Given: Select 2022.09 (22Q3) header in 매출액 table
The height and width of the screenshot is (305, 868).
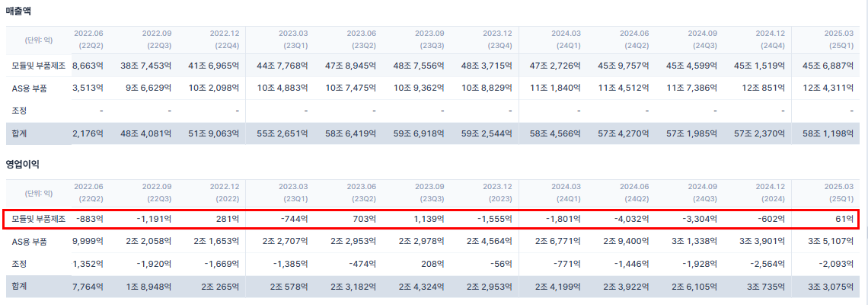Looking at the screenshot, I should pos(156,40).
